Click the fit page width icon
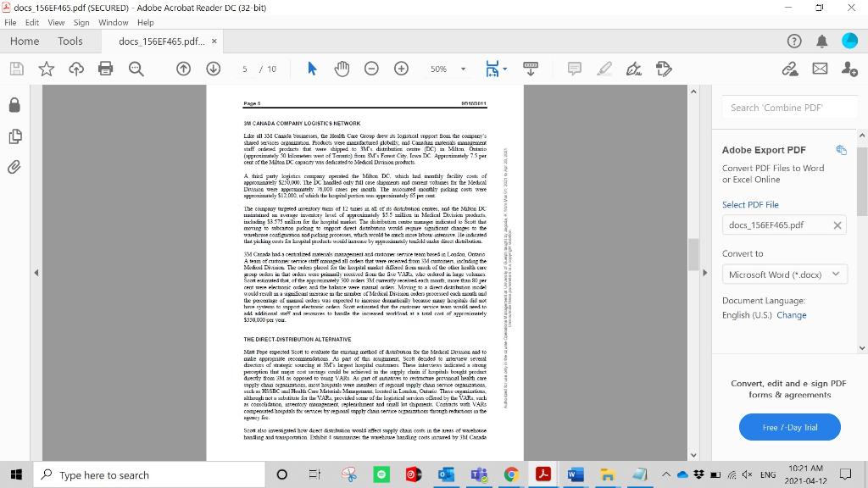 tap(492, 69)
